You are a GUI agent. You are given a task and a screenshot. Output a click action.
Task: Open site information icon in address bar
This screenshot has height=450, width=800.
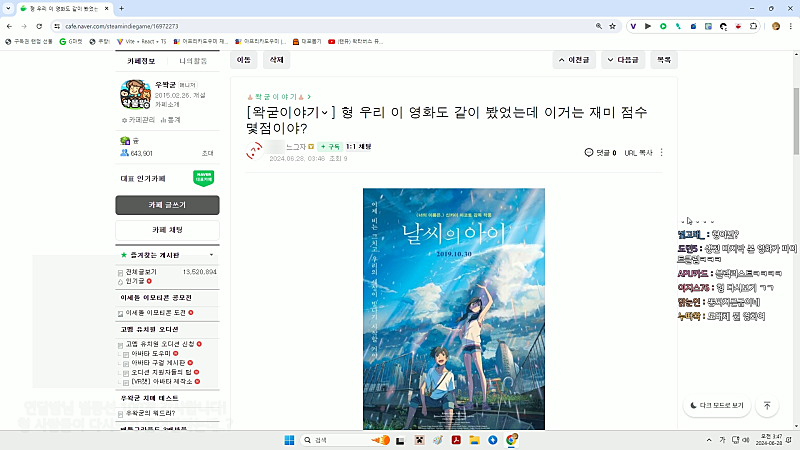pos(57,26)
